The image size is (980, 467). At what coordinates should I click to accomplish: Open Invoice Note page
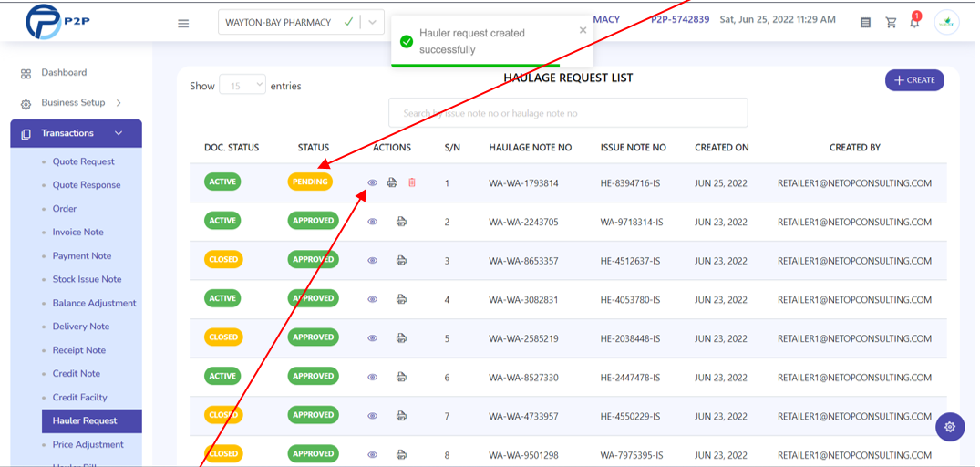point(78,232)
